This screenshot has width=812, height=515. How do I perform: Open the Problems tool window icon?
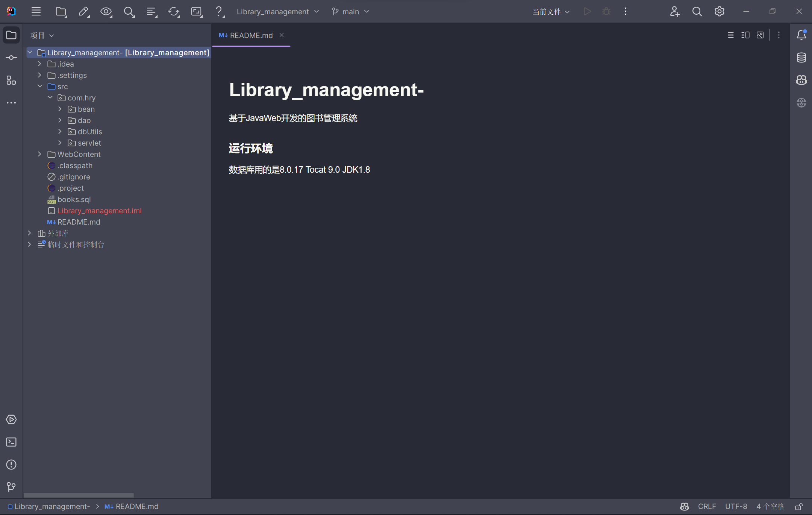tap(11, 465)
